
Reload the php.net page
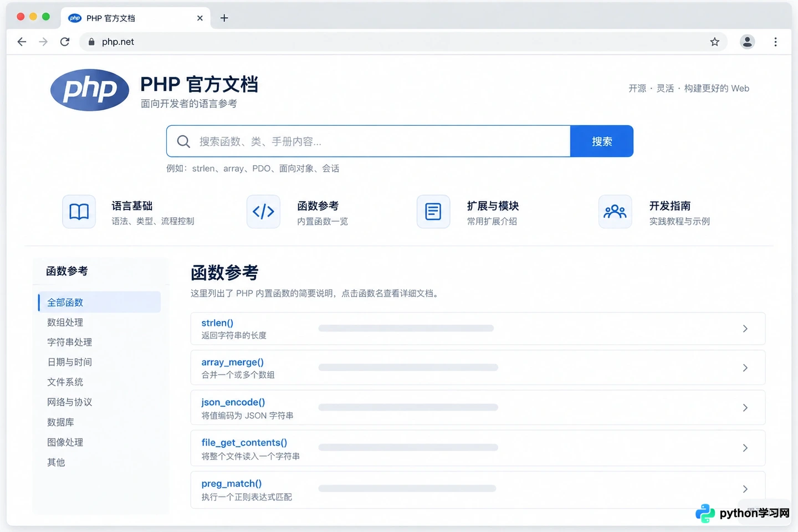[65, 42]
